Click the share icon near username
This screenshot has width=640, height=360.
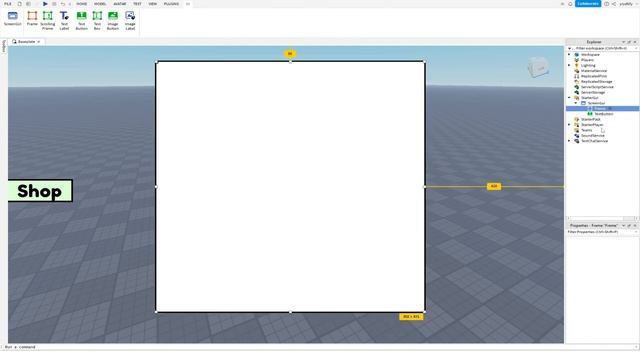click(x=613, y=4)
